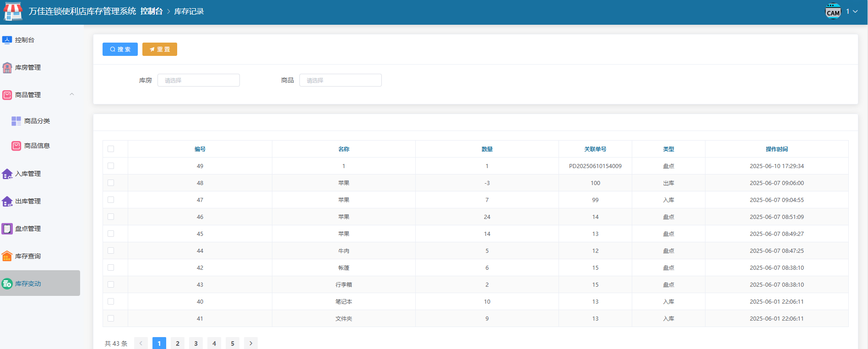Go to pagination page 2
The height and width of the screenshot is (349, 868).
[178, 344]
